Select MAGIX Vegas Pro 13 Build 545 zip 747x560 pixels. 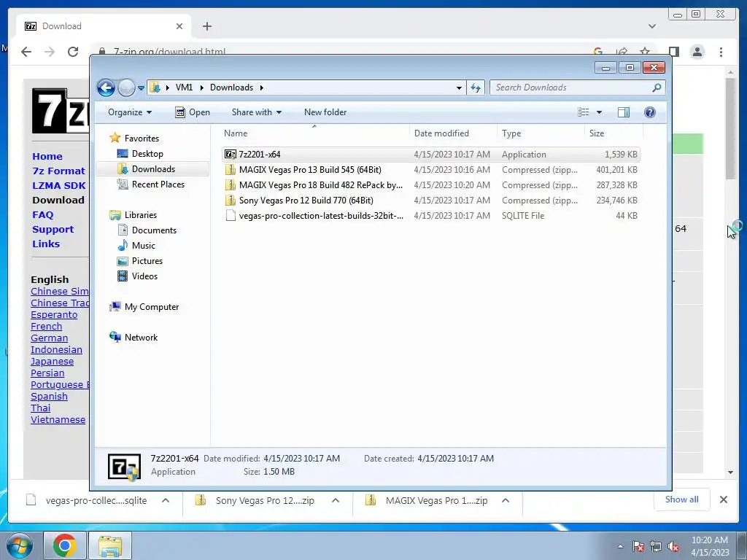(431, 169)
